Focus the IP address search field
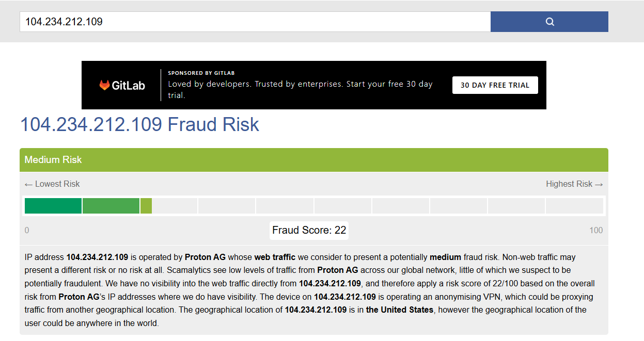Image resolution: width=644 pixels, height=341 pixels. [x=255, y=22]
